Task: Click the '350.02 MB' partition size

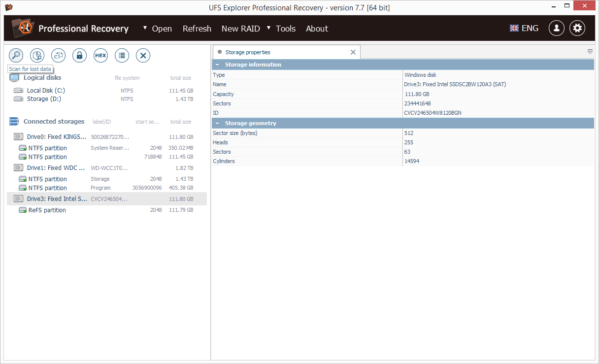Action: (180, 148)
